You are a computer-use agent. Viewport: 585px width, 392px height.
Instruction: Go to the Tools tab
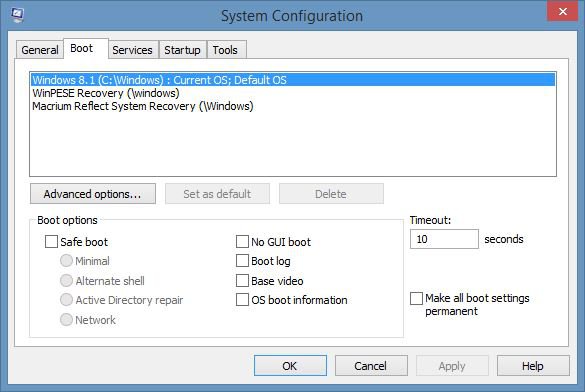tap(225, 50)
